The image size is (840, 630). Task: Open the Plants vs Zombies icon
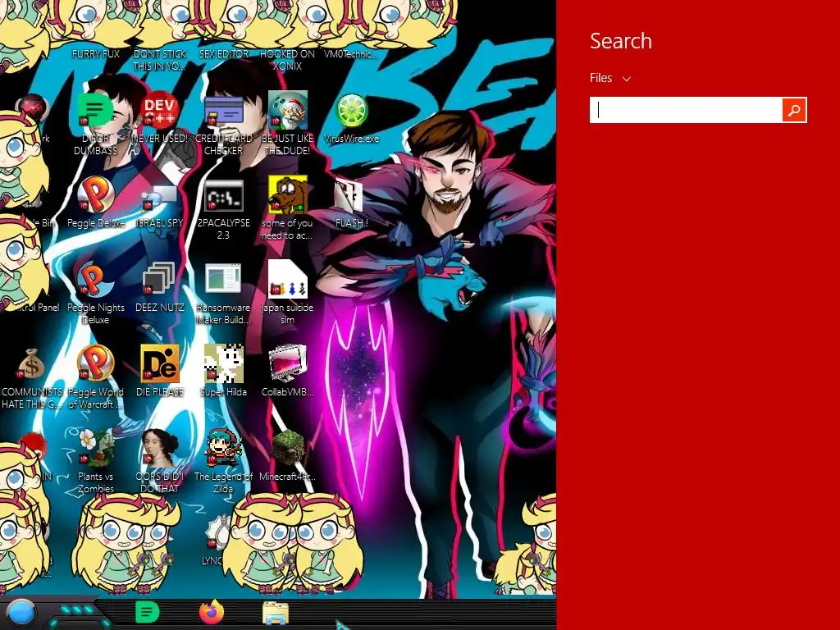[x=95, y=448]
